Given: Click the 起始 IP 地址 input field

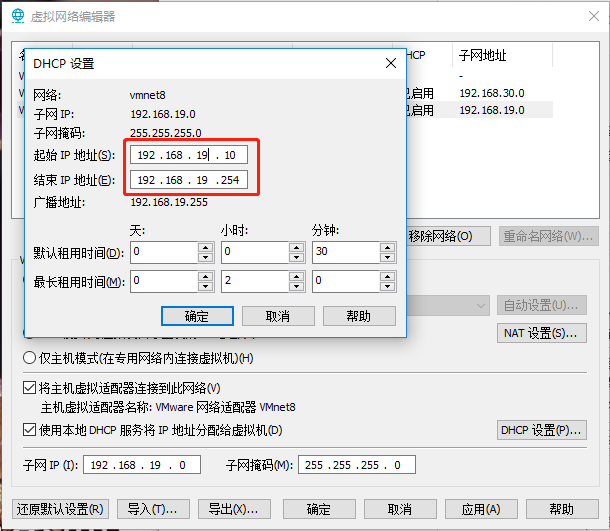Looking at the screenshot, I should point(188,155).
